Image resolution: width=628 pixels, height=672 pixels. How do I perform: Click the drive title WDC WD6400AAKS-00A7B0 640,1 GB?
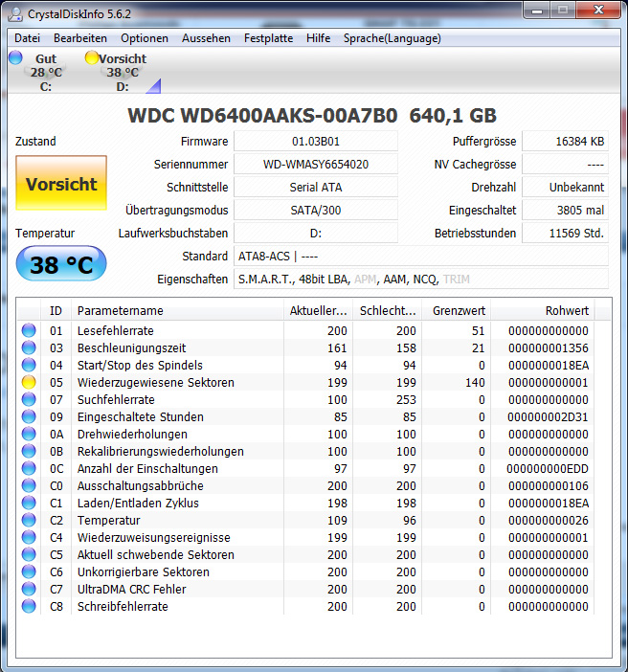(312, 115)
